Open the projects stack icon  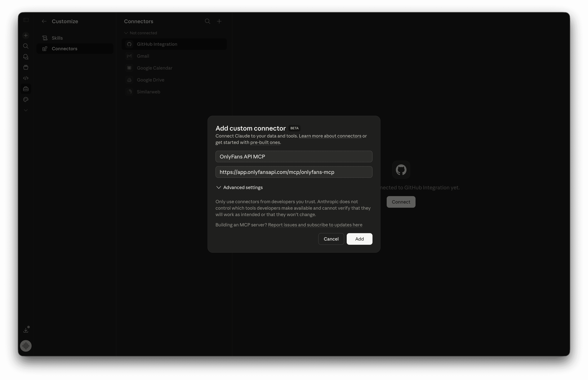tap(26, 67)
